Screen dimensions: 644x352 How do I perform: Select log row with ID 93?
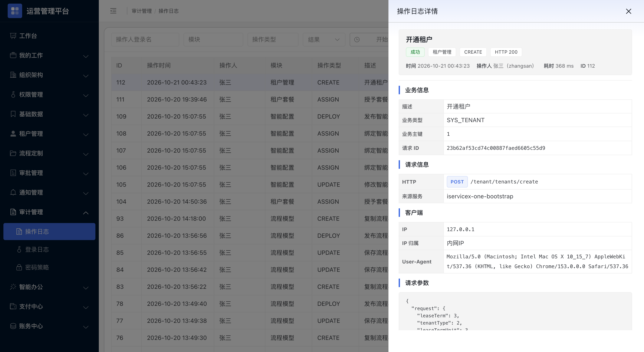(x=250, y=219)
